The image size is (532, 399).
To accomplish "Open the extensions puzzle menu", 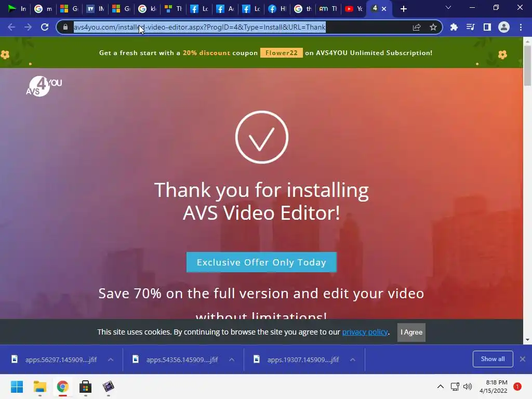I will pyautogui.click(x=454, y=27).
